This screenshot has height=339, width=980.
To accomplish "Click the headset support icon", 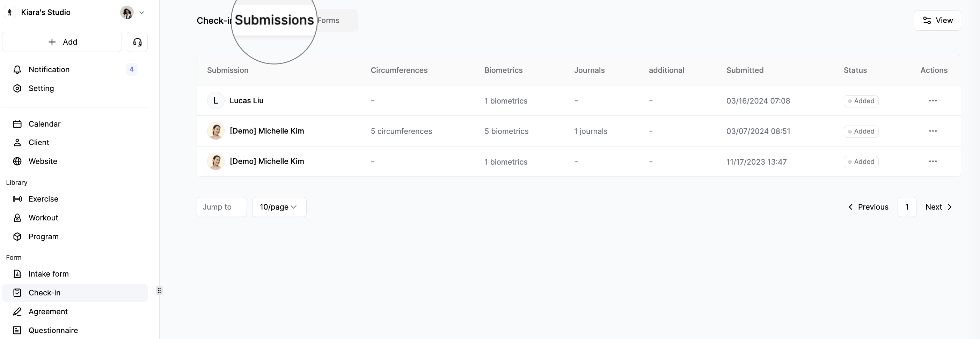I will (x=137, y=42).
